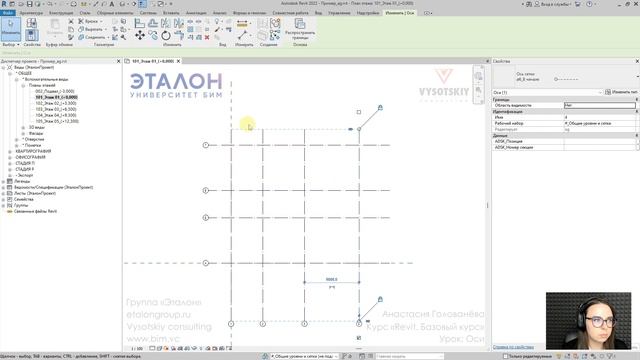Click the grid Name value field
Viewport: 640px width, 360px height.
point(599,117)
